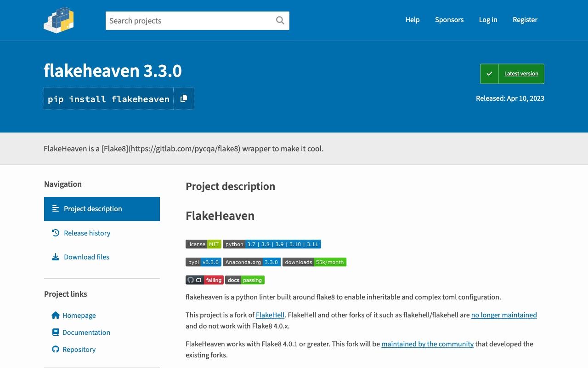Viewport: 588px width, 368px height.
Task: Click the Anaconda.org 3.3.0 badge
Action: tap(252, 262)
